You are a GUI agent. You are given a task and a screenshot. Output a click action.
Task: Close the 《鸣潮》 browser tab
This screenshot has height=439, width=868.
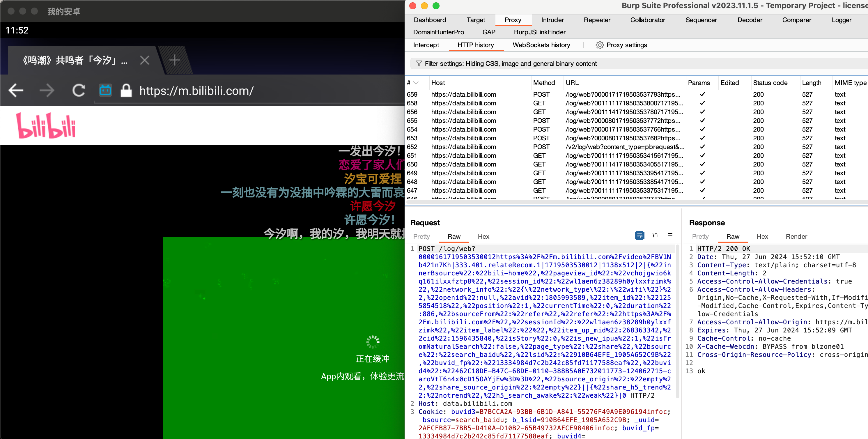[145, 60]
